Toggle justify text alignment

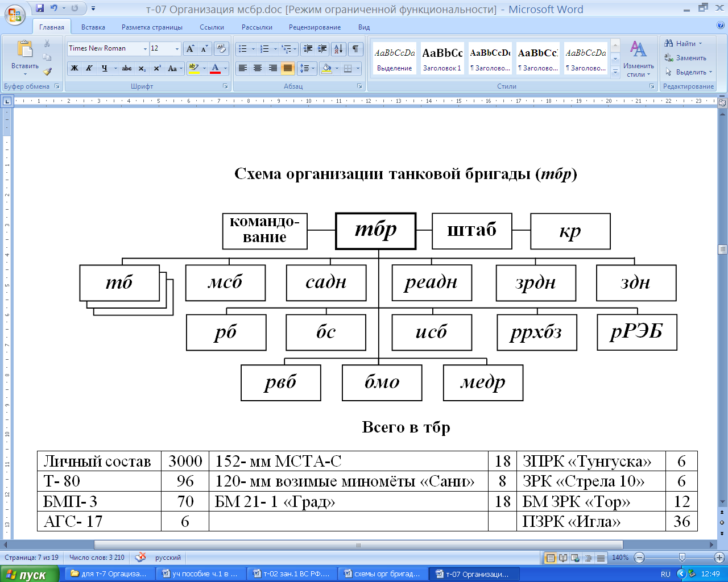[288, 68]
